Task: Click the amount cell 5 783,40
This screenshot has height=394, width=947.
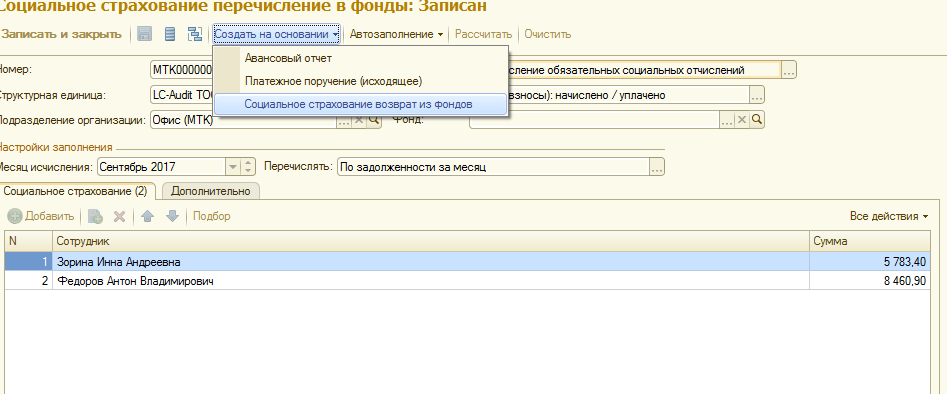Action: (869, 262)
